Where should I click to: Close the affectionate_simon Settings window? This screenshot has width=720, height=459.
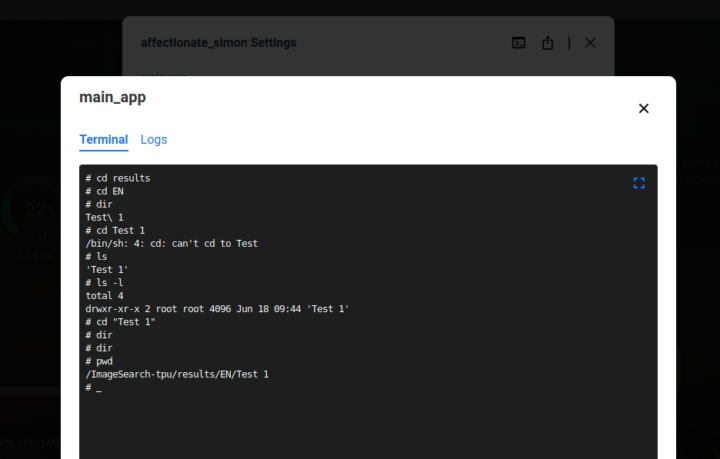[x=590, y=43]
